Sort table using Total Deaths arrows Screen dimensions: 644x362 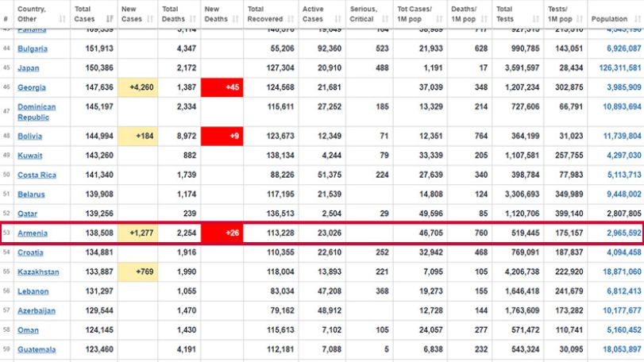(193, 19)
